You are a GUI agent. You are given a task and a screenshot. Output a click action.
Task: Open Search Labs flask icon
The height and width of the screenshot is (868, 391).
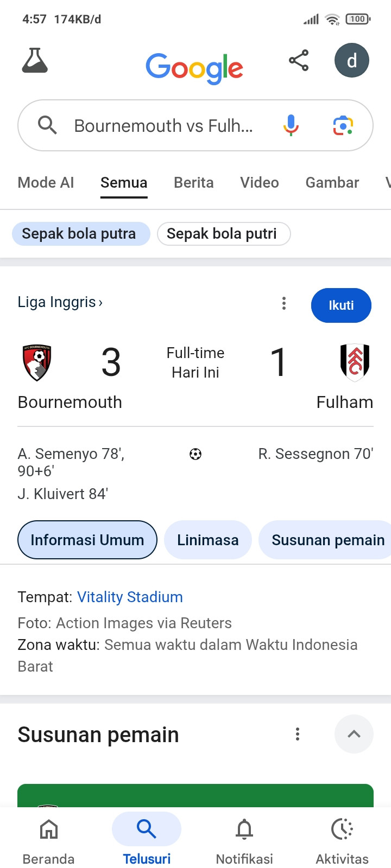(35, 60)
